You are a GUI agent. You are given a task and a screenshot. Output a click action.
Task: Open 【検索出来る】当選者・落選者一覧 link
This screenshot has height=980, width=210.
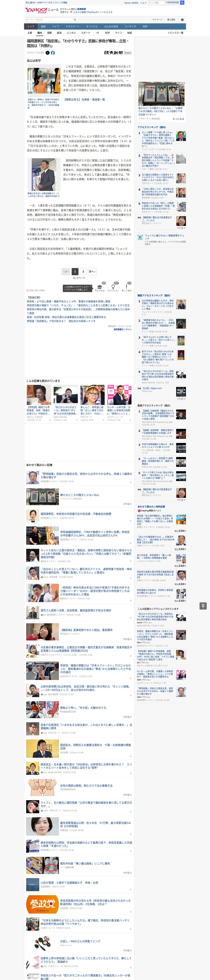(84, 99)
